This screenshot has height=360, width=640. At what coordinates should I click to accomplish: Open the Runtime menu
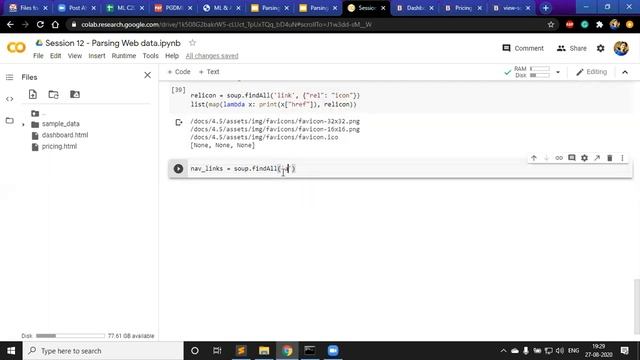click(x=124, y=56)
